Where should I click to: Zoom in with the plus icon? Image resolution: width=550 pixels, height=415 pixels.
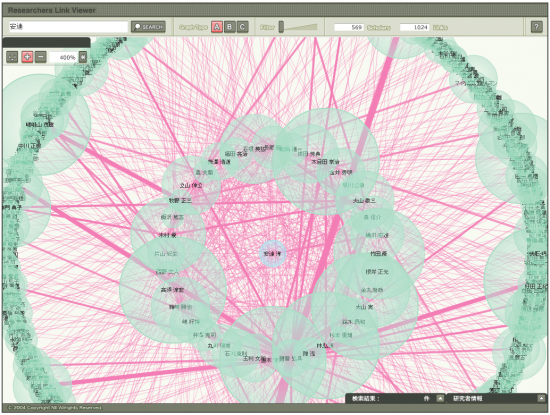[x=27, y=57]
